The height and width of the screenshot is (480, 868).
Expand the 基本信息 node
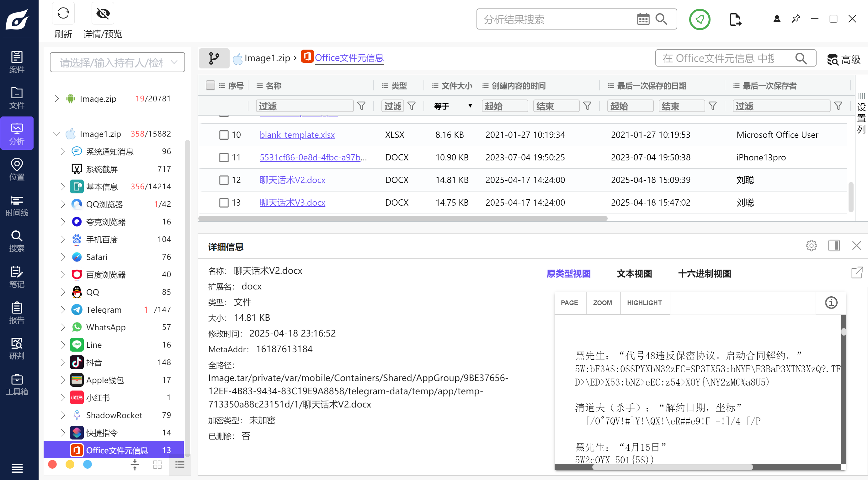pyautogui.click(x=63, y=186)
